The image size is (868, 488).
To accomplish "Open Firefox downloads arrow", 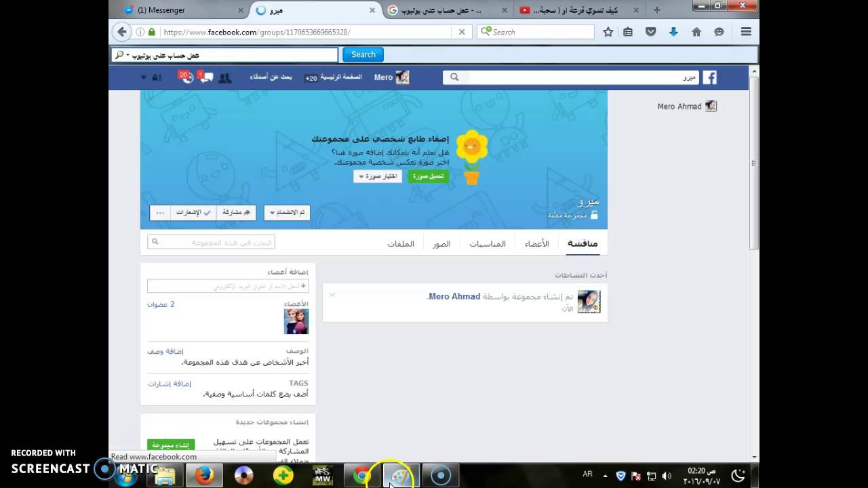I will (673, 32).
